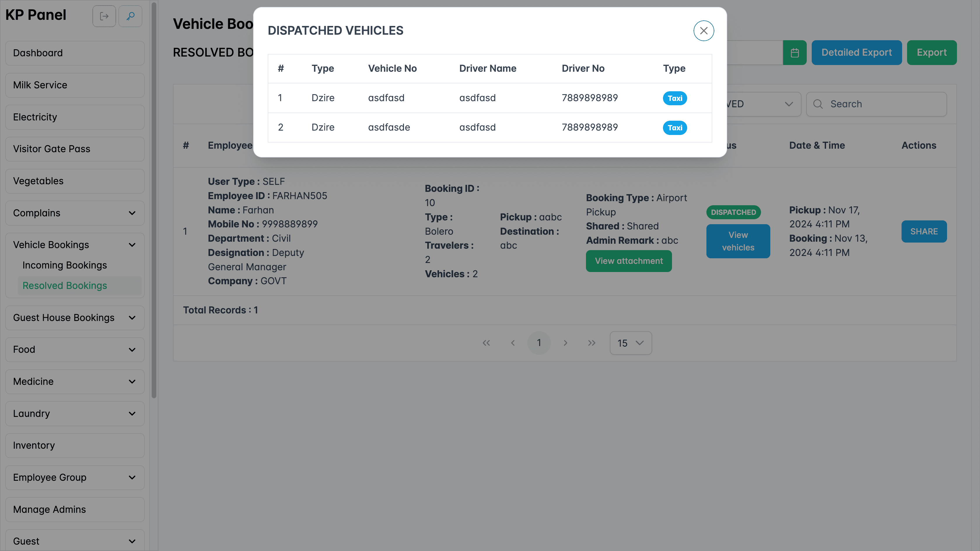Screen dimensions: 980x551
Task: Expand Guest House Bookings menu
Action: [x=75, y=317]
